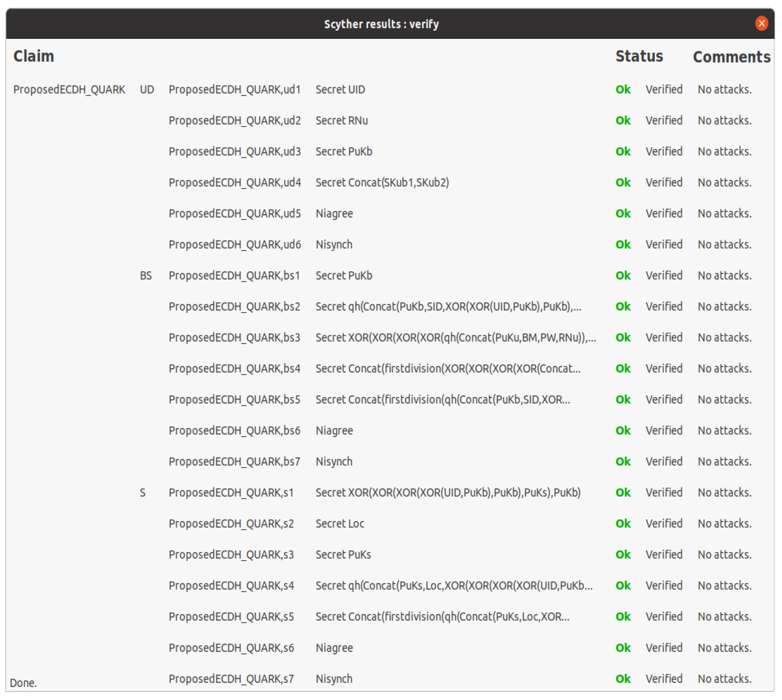The width and height of the screenshot is (782, 700).
Task: Click Verified text in the s1 row
Action: point(664,493)
